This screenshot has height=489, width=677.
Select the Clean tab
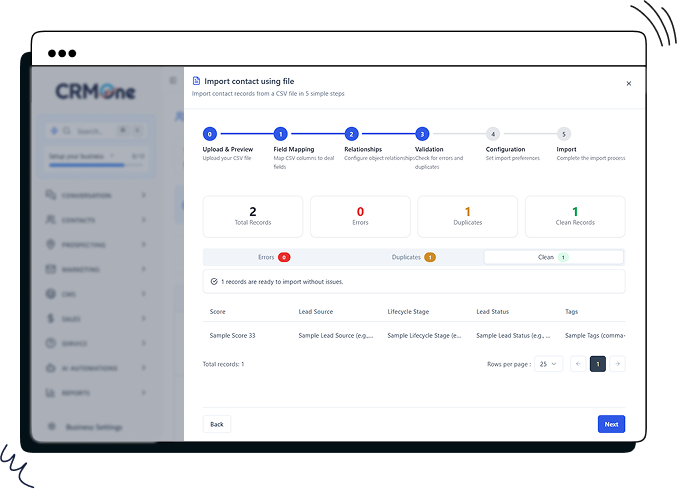pyautogui.click(x=553, y=257)
